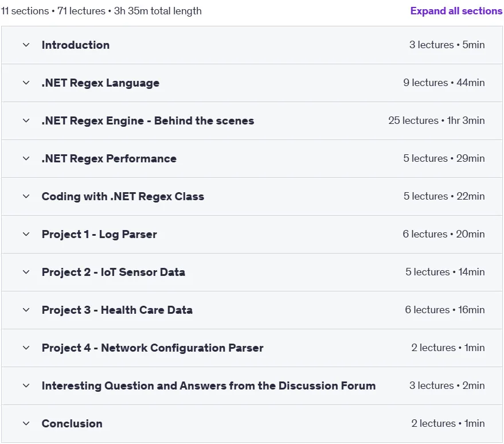
Task: Expand the .NET Regex Language chevron
Action: (26, 83)
